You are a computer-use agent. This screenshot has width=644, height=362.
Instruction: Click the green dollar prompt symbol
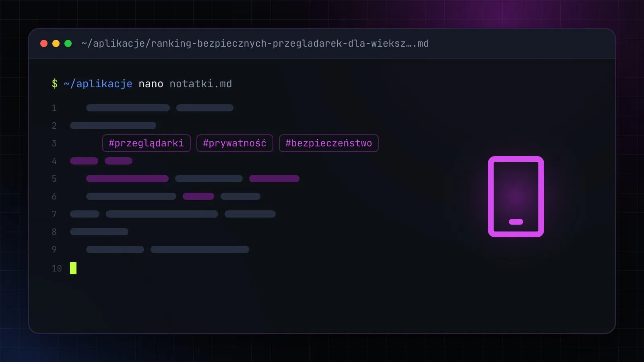pyautogui.click(x=55, y=84)
